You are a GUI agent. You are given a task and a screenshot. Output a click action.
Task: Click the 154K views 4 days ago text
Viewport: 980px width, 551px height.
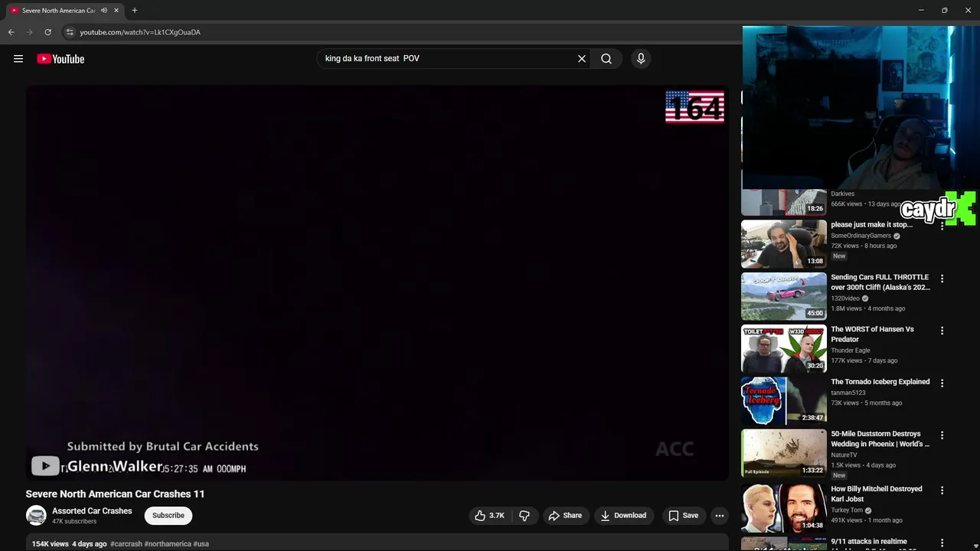70,544
